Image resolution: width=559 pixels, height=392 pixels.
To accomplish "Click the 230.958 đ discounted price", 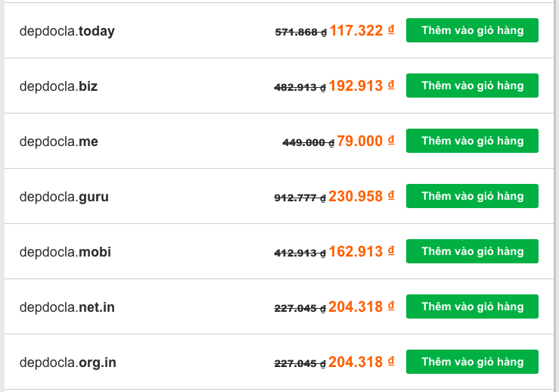I will (x=362, y=196).
